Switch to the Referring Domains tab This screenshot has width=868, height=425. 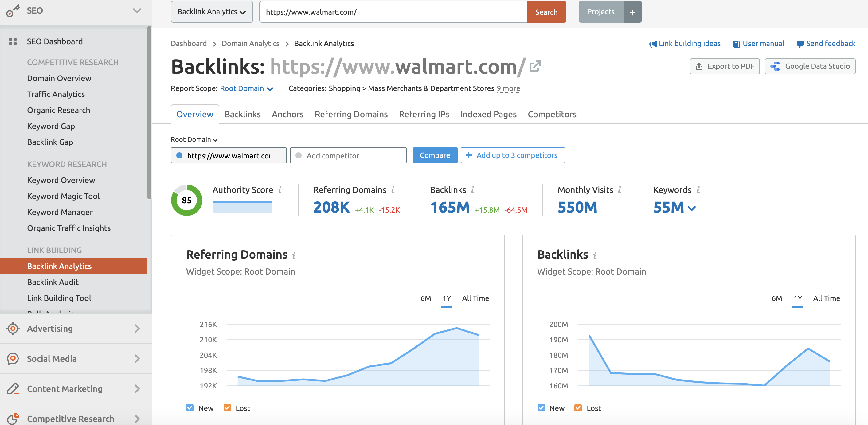click(351, 115)
